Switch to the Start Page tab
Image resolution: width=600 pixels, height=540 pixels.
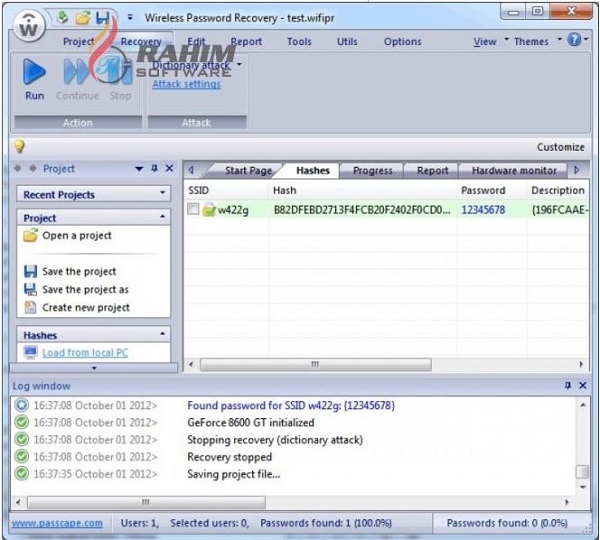pos(248,170)
